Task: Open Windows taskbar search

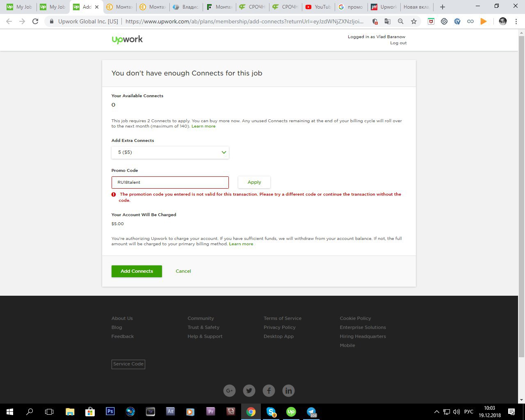Action: click(30, 412)
